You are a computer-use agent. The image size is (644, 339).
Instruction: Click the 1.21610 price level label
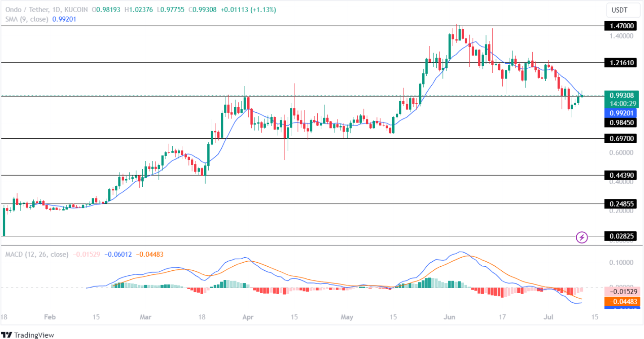pos(622,63)
